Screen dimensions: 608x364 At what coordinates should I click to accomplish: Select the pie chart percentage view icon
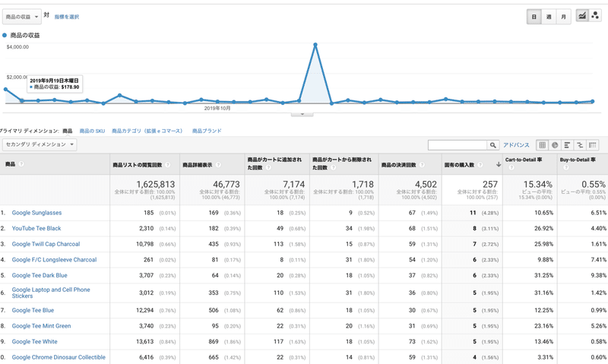(x=555, y=145)
